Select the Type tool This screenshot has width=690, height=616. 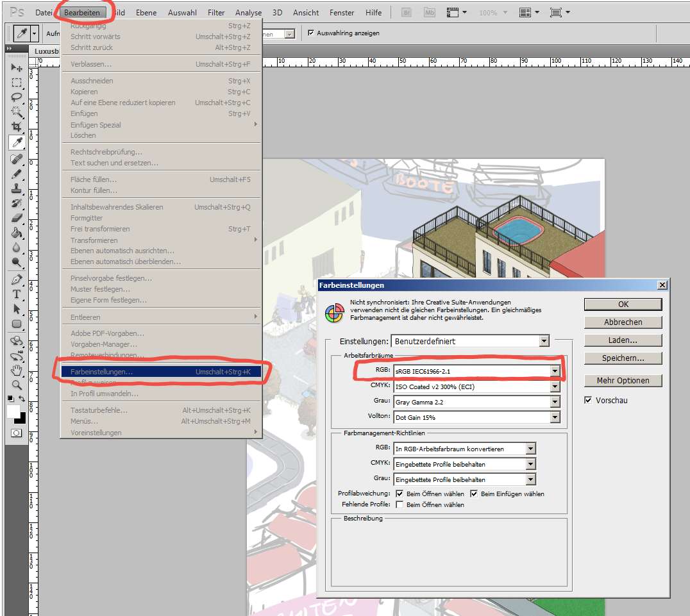17,294
